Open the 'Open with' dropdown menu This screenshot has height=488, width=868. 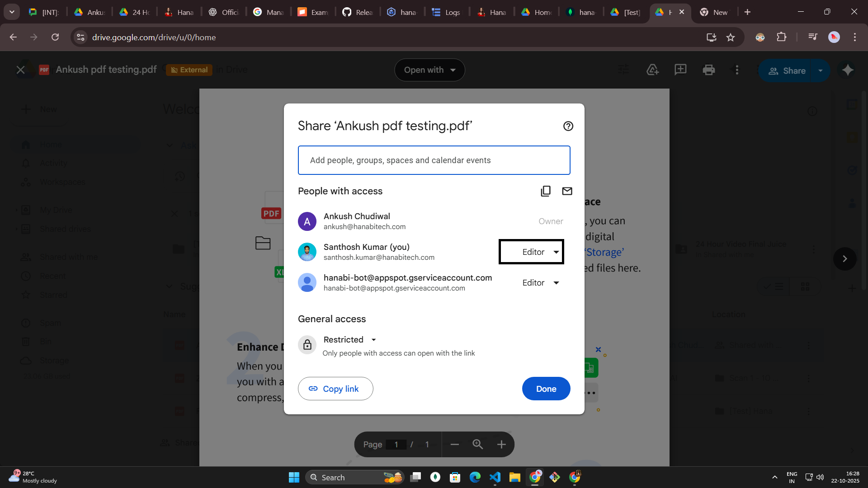[429, 70]
